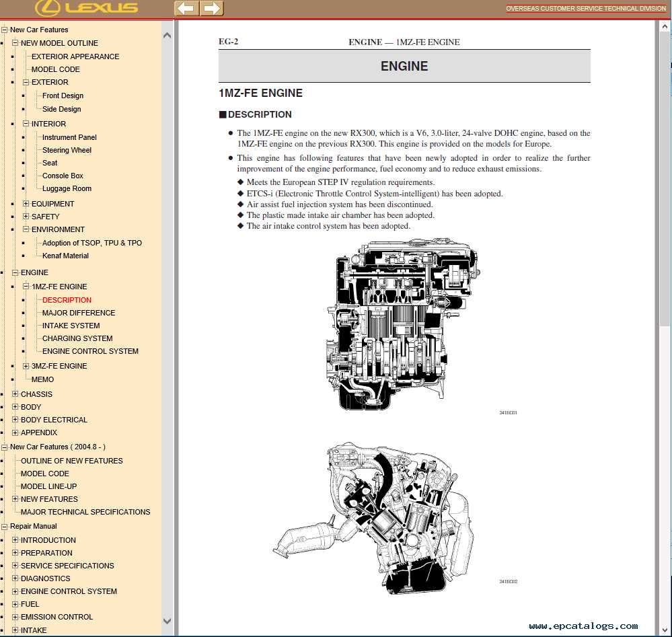Go to next page with forward arrow
This screenshot has height=637, width=672.
coord(211,8)
